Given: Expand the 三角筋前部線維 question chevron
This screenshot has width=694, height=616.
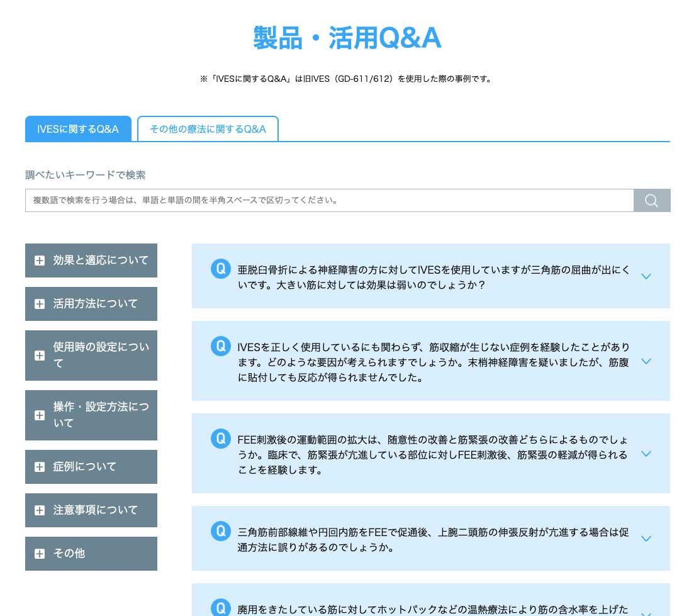Looking at the screenshot, I should coord(645,539).
